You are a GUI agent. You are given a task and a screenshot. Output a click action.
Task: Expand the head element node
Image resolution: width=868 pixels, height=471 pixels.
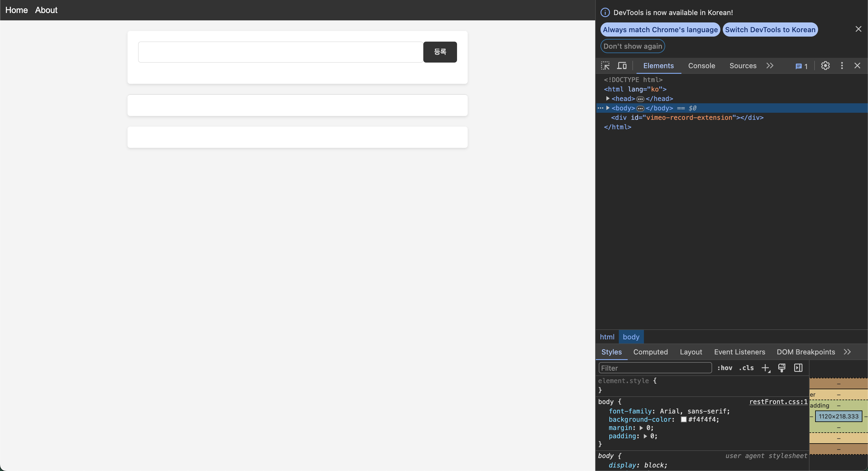[608, 98]
